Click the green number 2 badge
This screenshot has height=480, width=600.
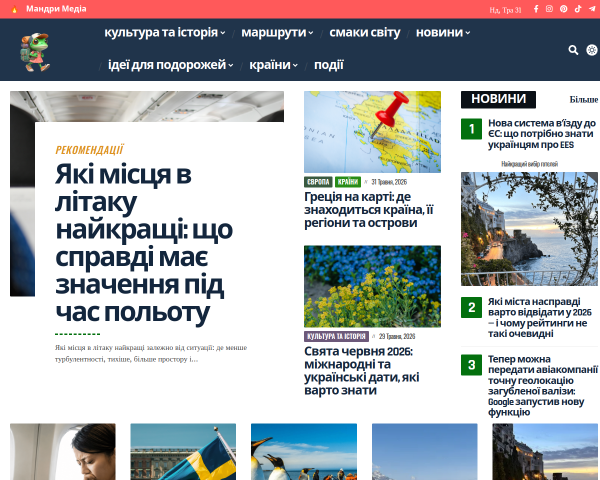click(x=471, y=307)
